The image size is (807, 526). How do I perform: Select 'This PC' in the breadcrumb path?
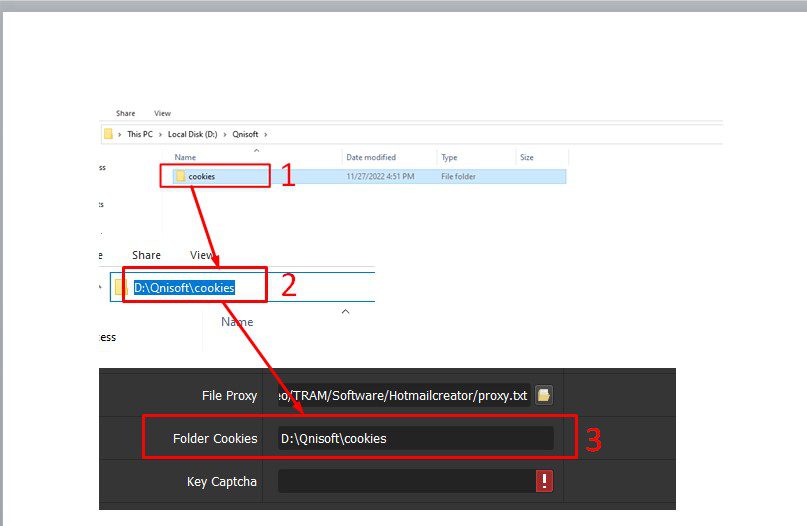(x=140, y=134)
